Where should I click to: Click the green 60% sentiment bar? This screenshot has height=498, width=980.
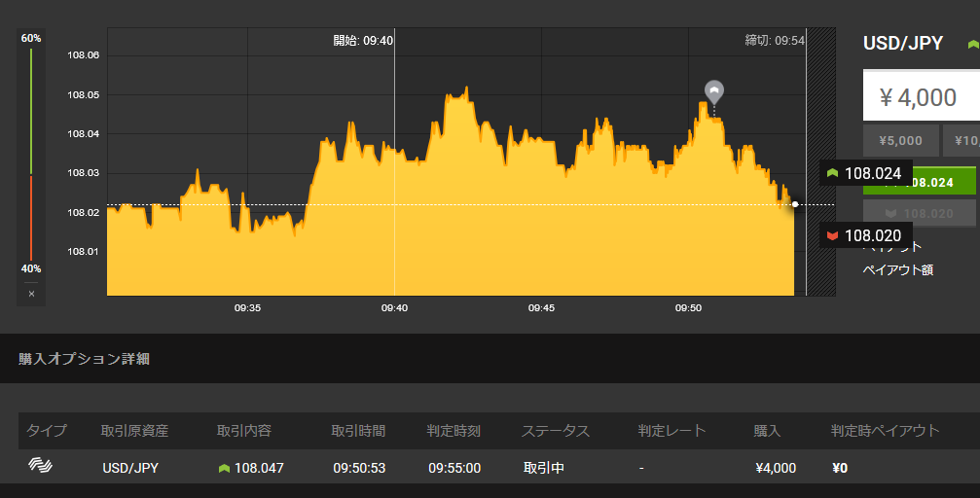click(x=31, y=111)
